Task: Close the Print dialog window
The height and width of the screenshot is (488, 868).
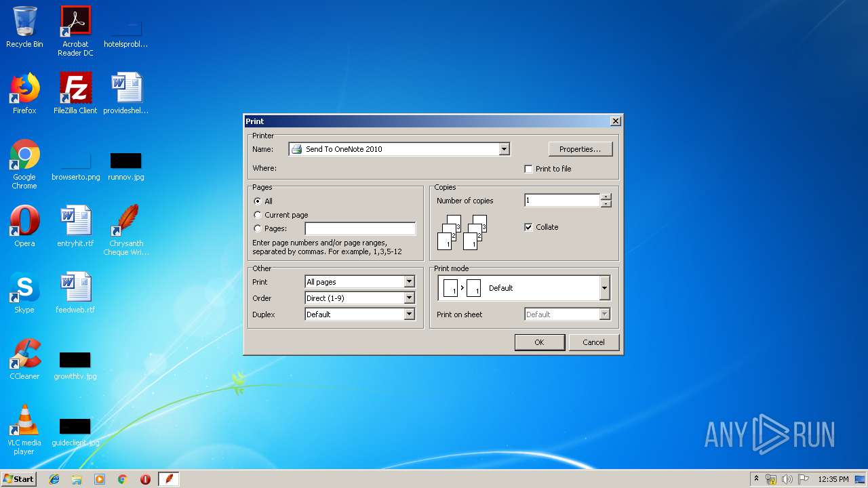Action: coord(615,121)
